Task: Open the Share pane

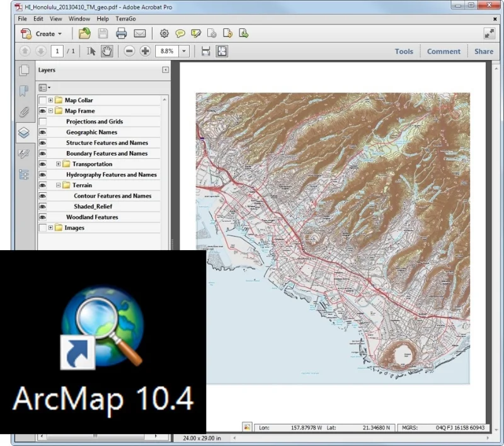Action: (x=484, y=52)
